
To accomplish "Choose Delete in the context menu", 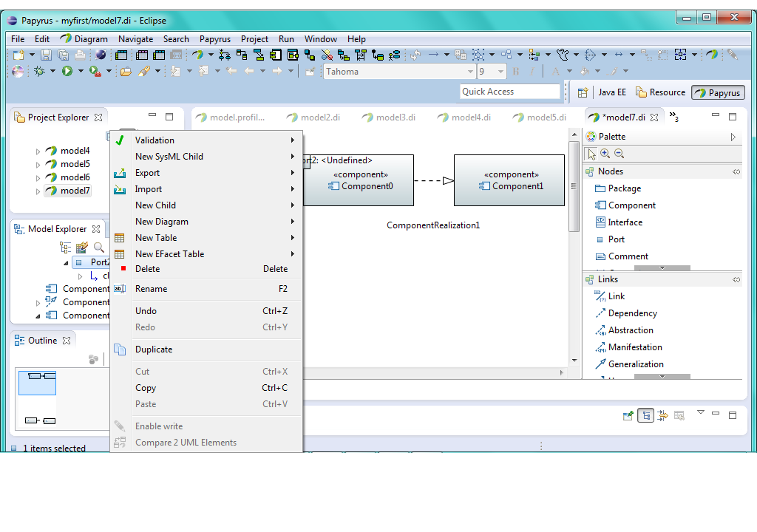I will [207, 269].
